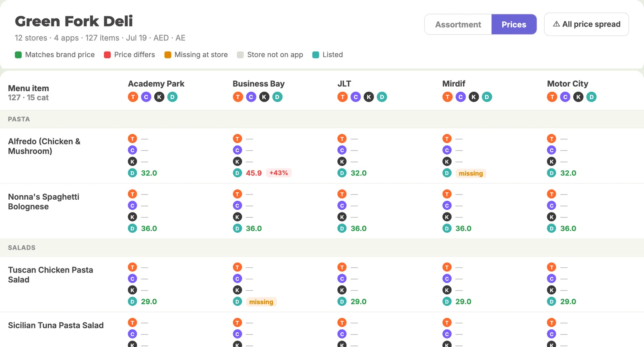
Task: Click Tuscan Chicken's 29.0 price at Motor City
Action: point(568,302)
